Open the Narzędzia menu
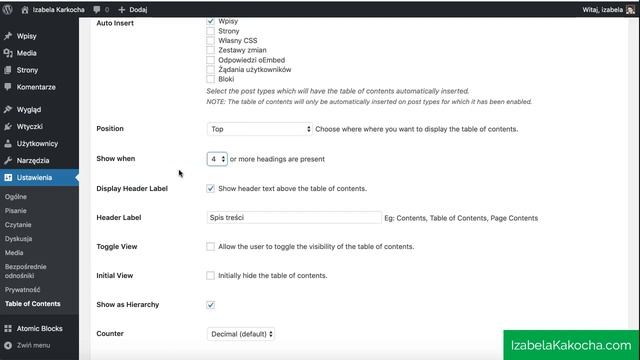 click(x=33, y=160)
